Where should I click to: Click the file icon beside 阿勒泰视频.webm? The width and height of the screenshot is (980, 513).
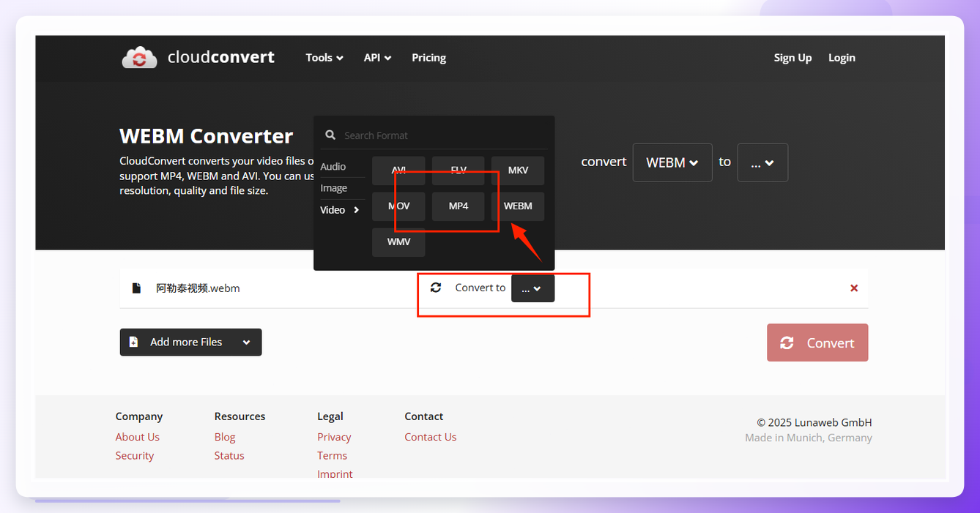[x=136, y=288]
